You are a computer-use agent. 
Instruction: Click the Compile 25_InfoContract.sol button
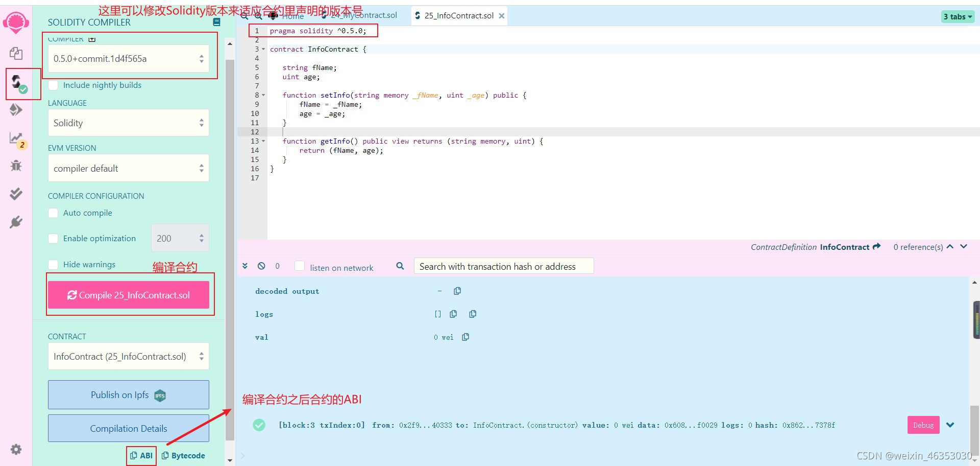(x=129, y=295)
